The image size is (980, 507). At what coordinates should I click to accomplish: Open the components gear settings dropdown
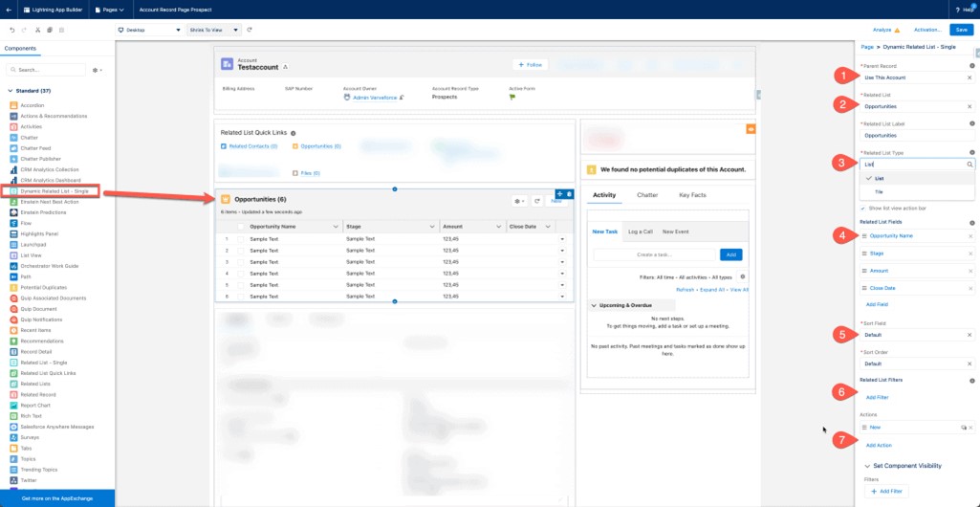tap(98, 70)
